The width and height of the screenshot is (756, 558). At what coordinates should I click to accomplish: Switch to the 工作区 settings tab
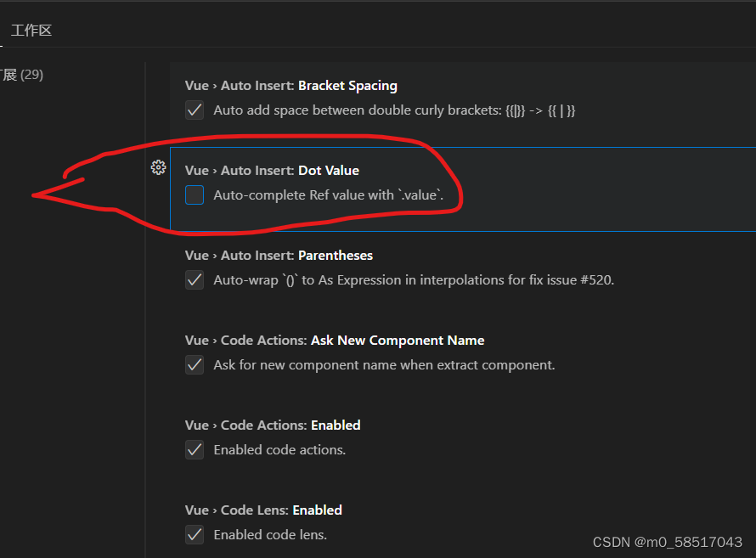pos(31,30)
